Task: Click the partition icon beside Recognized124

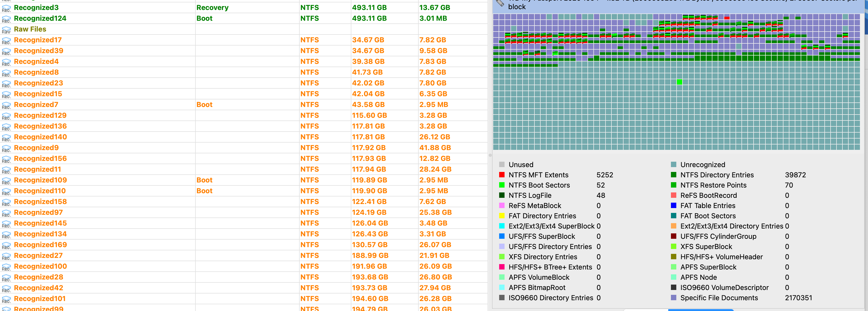Action: 6,19
